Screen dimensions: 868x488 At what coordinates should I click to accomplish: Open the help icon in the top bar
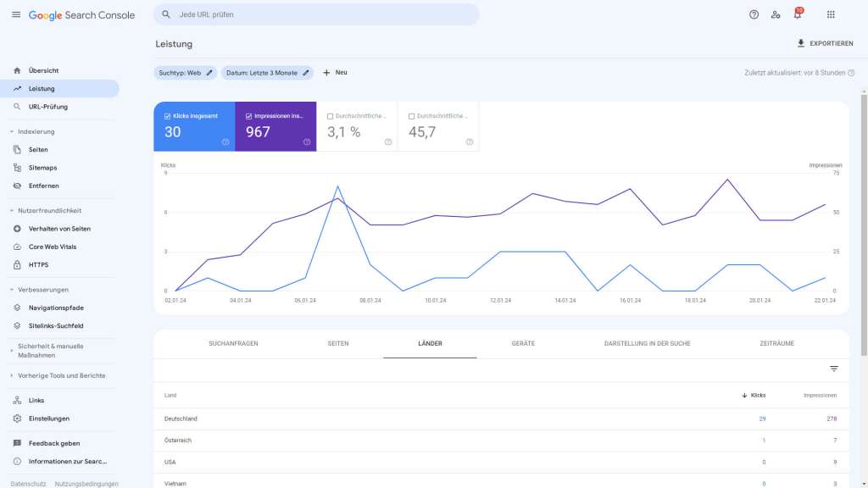point(753,14)
